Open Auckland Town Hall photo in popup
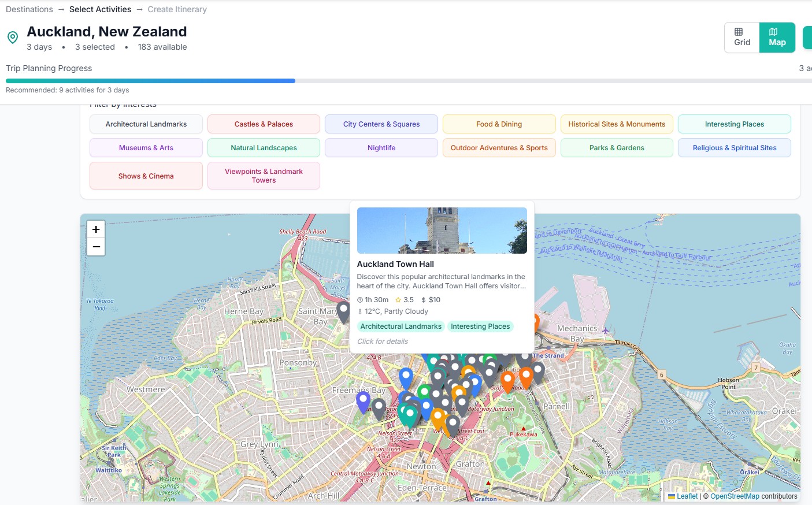This screenshot has height=505, width=812. (x=442, y=231)
